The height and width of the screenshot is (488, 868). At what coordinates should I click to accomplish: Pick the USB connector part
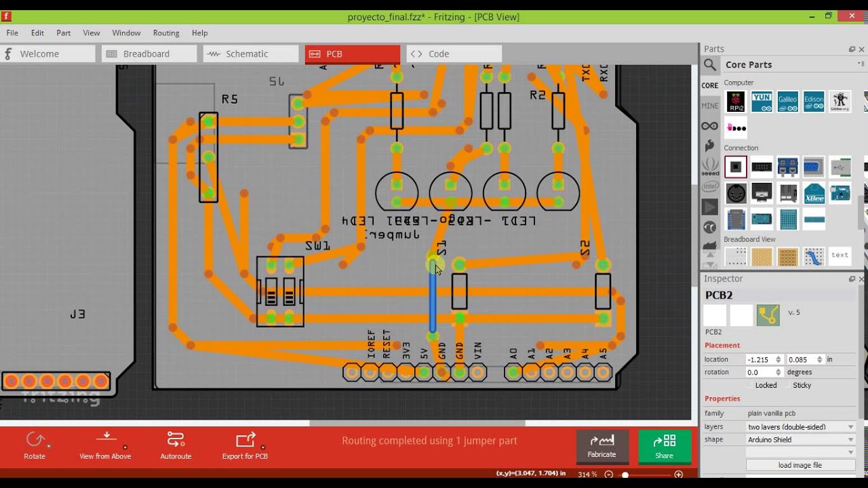(840, 167)
